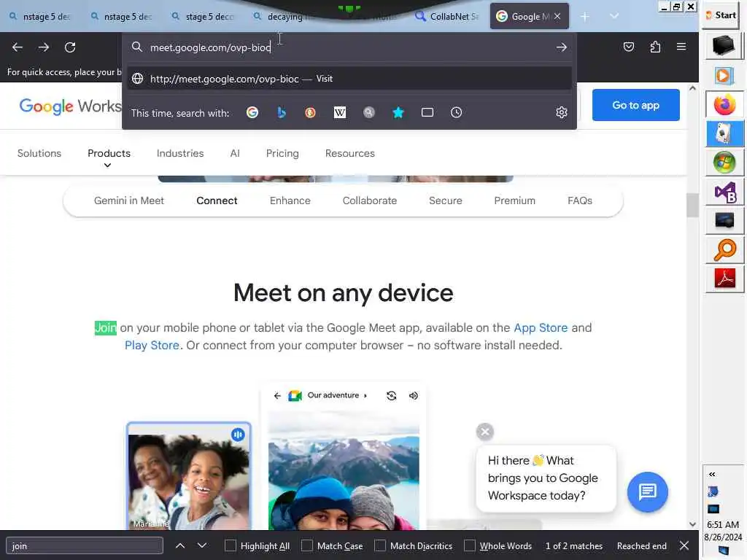
Task: Click the Start button
Action: pos(721,15)
